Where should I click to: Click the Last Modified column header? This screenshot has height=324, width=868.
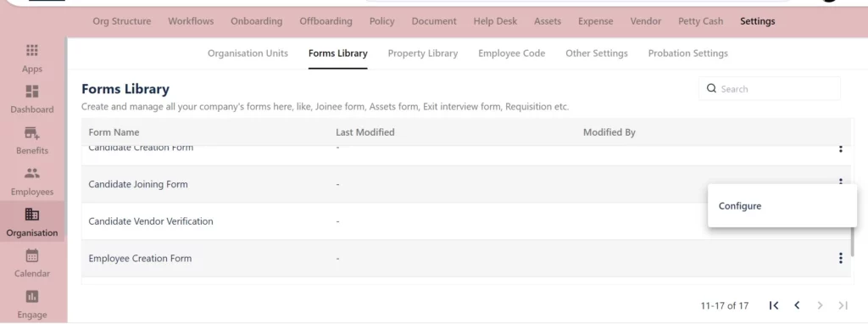point(364,132)
